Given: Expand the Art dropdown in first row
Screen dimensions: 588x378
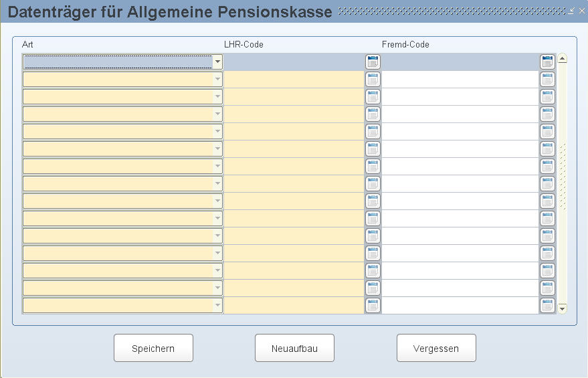Looking at the screenshot, I should (217, 62).
